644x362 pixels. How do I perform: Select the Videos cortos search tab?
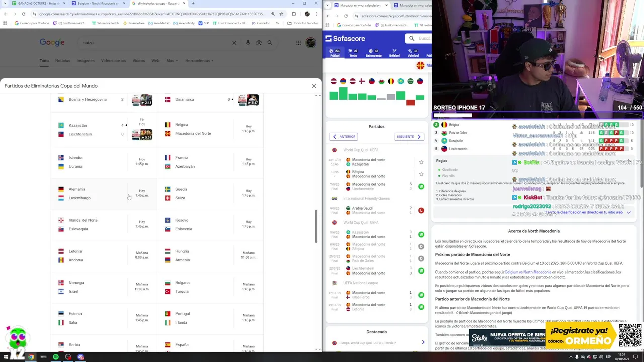(113, 61)
